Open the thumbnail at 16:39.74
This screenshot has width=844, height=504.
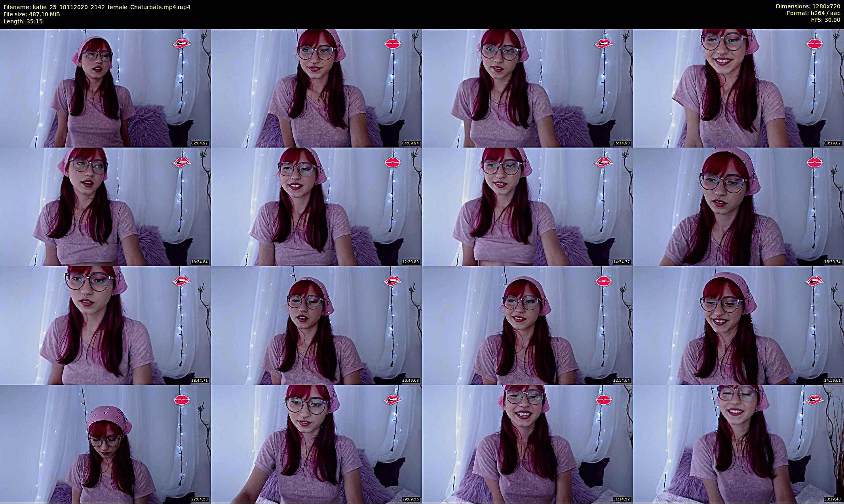point(738,207)
